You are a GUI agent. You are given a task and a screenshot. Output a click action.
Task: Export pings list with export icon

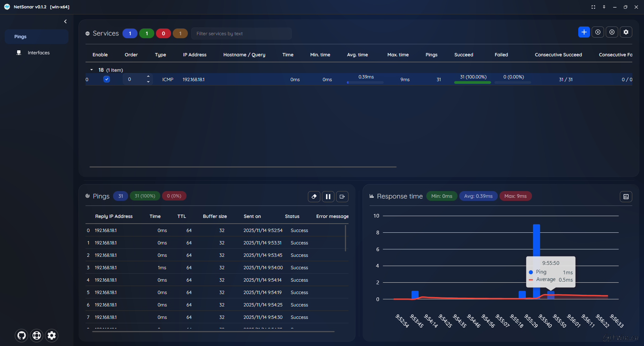342,196
